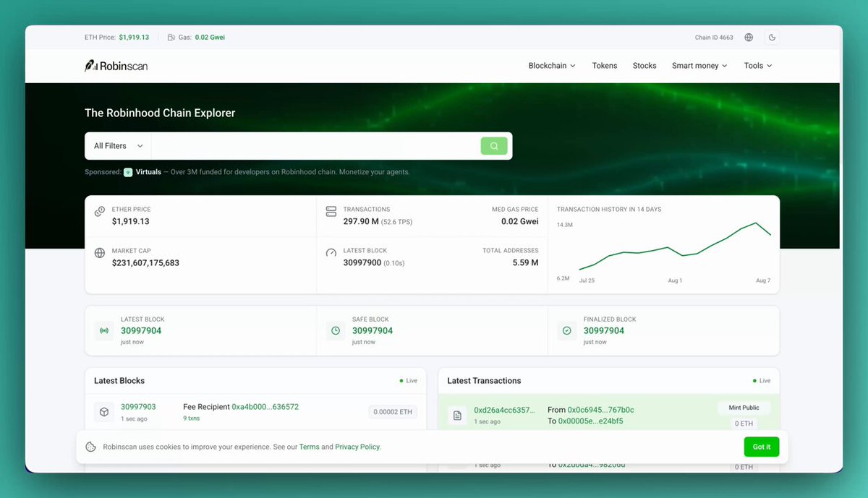Click the Virtuals sponsored link
Image resolution: width=868 pixels, height=498 pixels.
pyautogui.click(x=148, y=172)
